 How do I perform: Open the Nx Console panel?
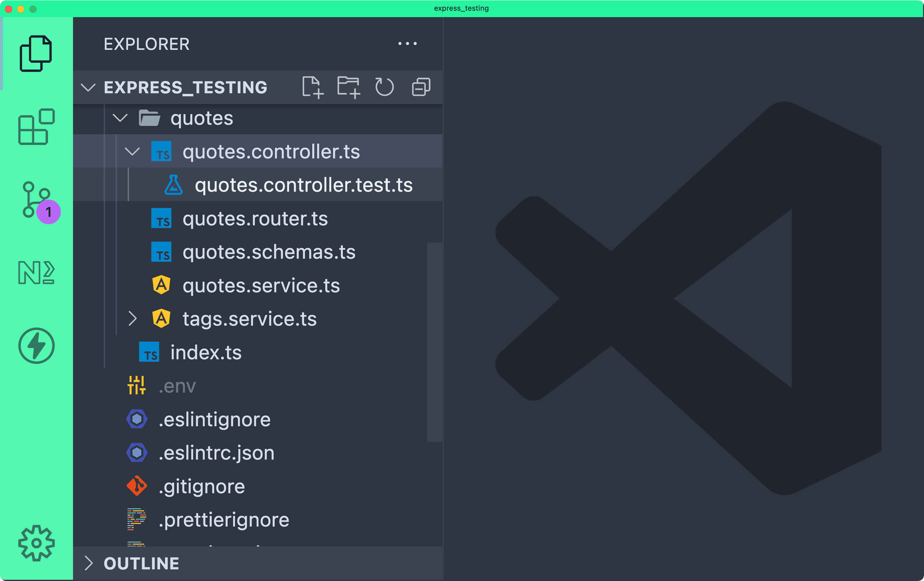[36, 273]
